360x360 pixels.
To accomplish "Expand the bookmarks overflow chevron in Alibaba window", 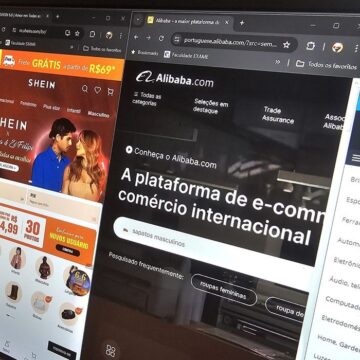I will [277, 62].
